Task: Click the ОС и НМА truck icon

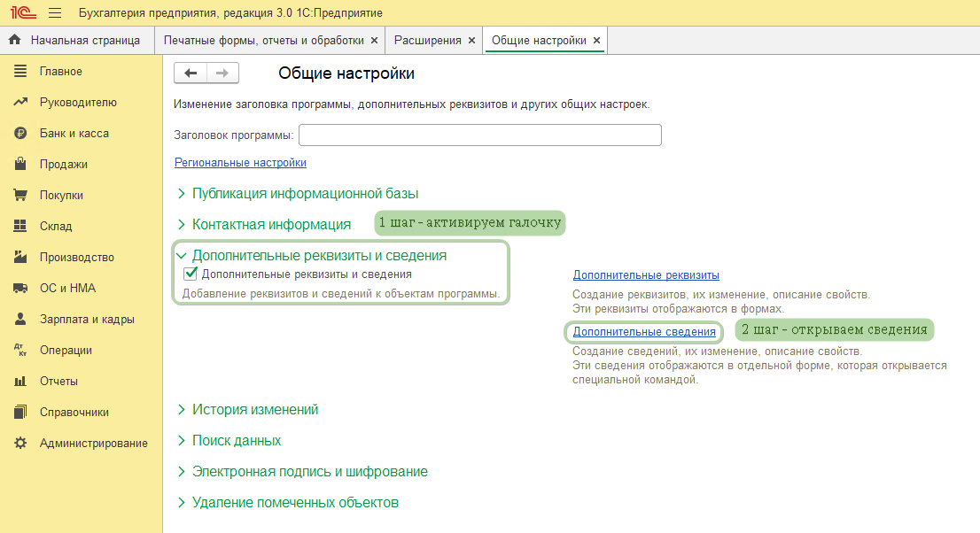Action: tap(20, 288)
